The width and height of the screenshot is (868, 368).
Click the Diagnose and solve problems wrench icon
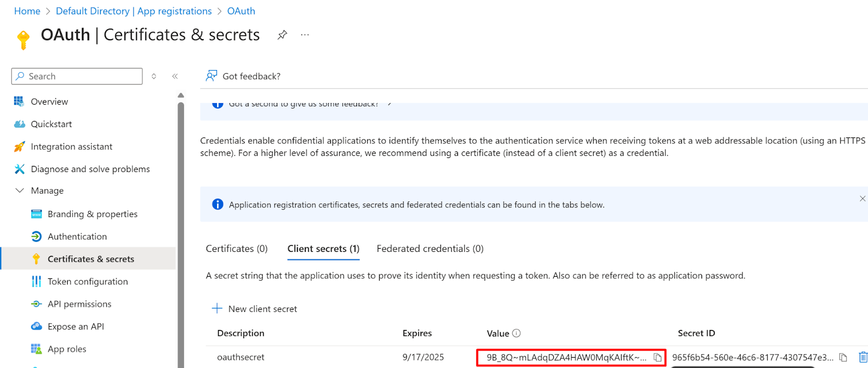20,169
